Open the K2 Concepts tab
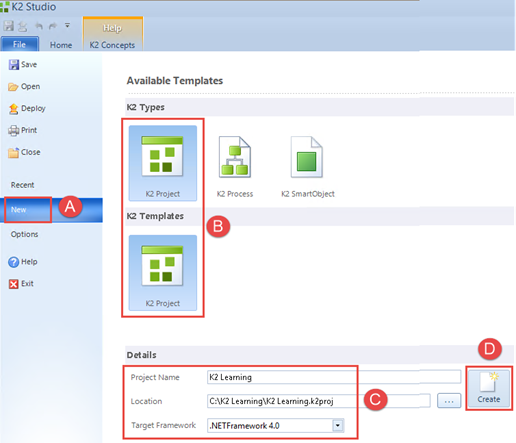Screen dimensions: 516x443 click(112, 45)
